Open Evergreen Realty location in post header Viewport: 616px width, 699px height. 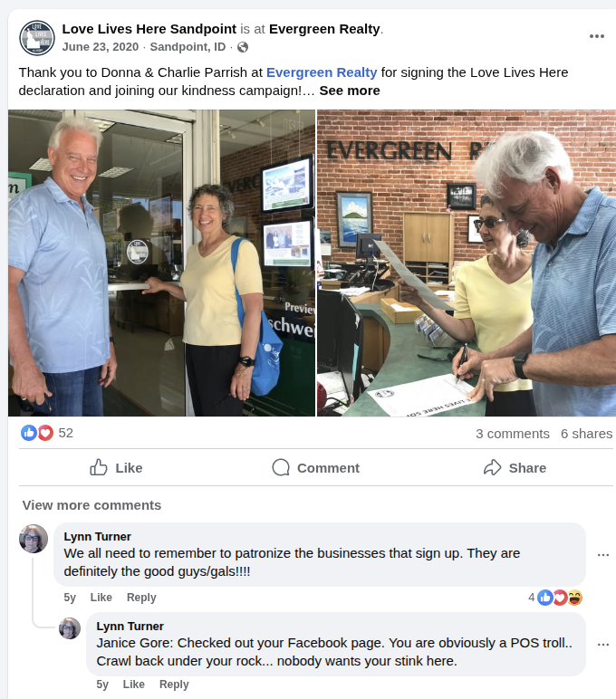click(324, 29)
